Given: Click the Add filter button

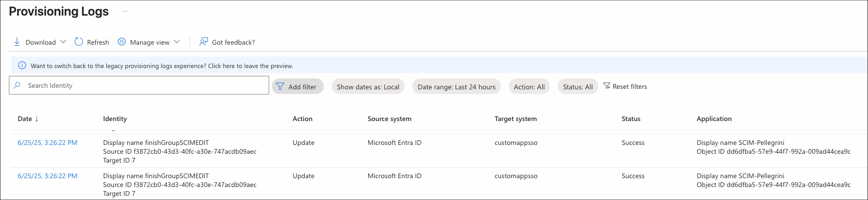Looking at the screenshot, I should point(298,86).
